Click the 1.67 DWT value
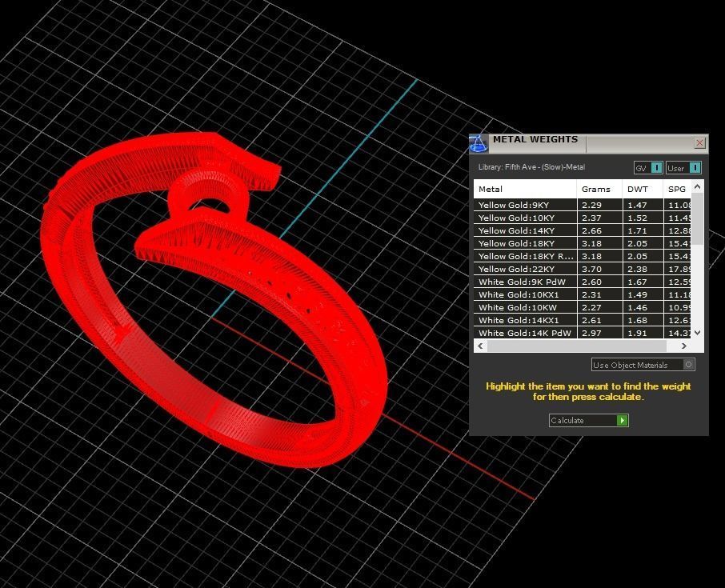The image size is (725, 588). pos(637,282)
